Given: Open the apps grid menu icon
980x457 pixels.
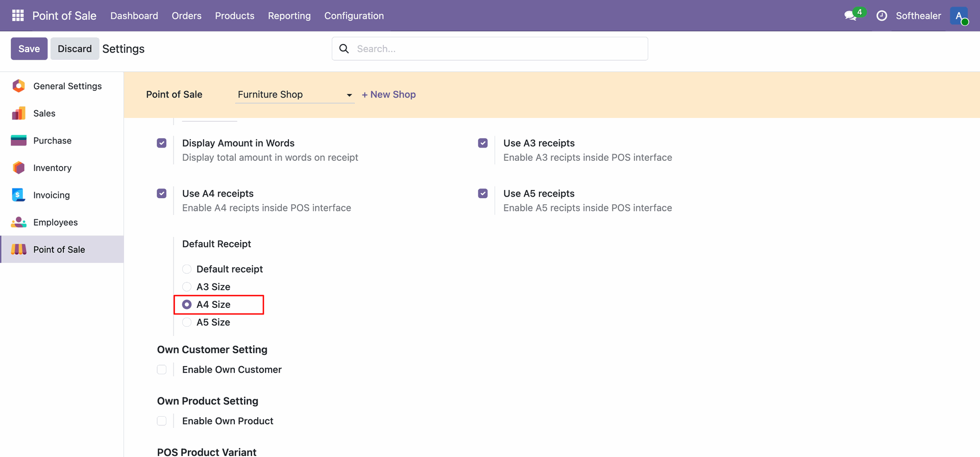Looking at the screenshot, I should pyautogui.click(x=18, y=16).
